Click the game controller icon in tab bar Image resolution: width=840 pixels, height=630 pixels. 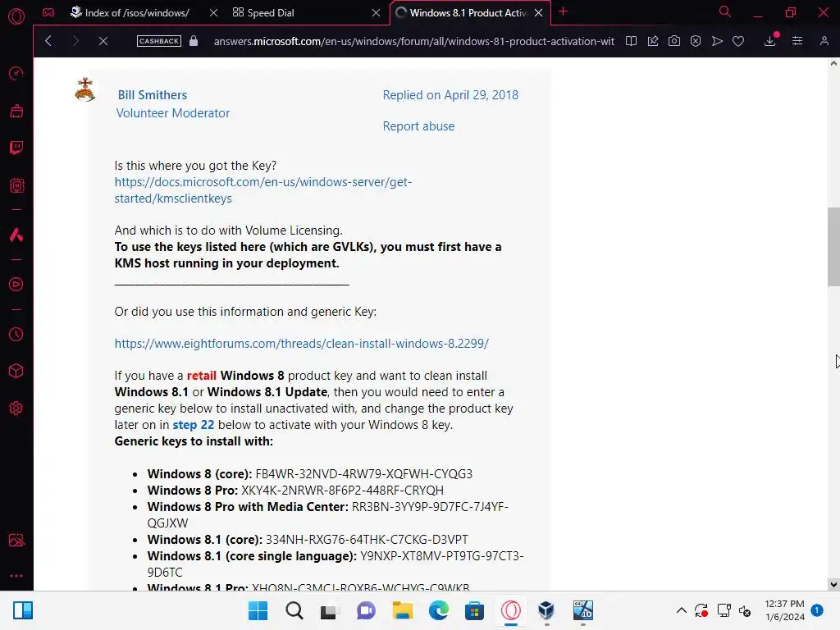(x=48, y=12)
